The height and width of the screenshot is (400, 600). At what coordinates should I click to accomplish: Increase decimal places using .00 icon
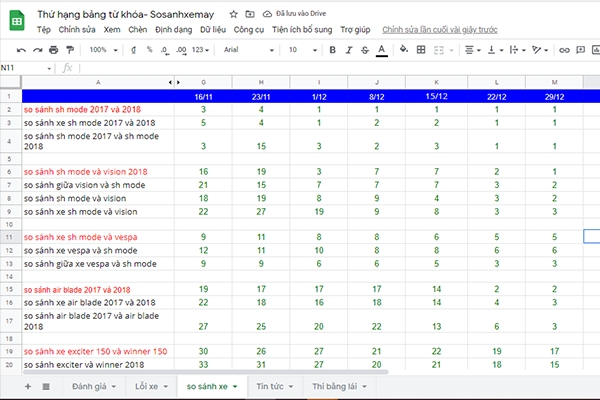click(x=181, y=50)
